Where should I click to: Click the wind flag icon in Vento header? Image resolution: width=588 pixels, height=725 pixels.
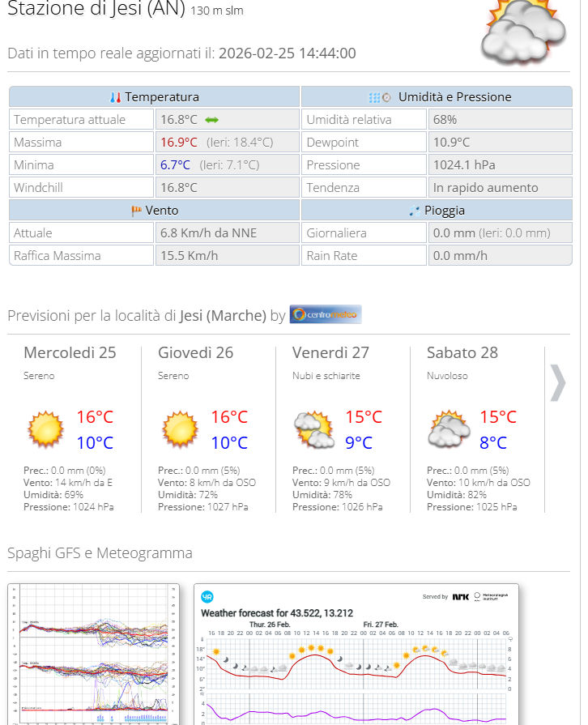click(136, 211)
